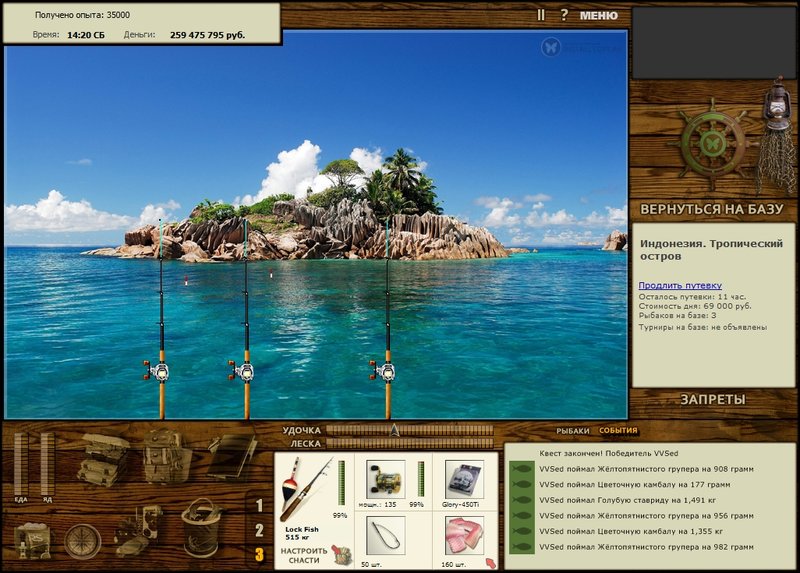
Task: Switch to the СОБЫТИЯ tab
Action: (x=618, y=431)
